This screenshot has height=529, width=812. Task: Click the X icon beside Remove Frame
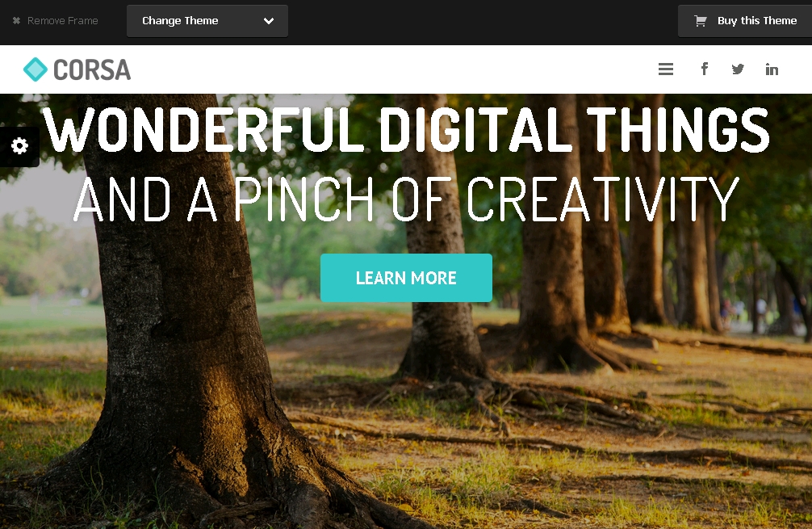pyautogui.click(x=17, y=21)
